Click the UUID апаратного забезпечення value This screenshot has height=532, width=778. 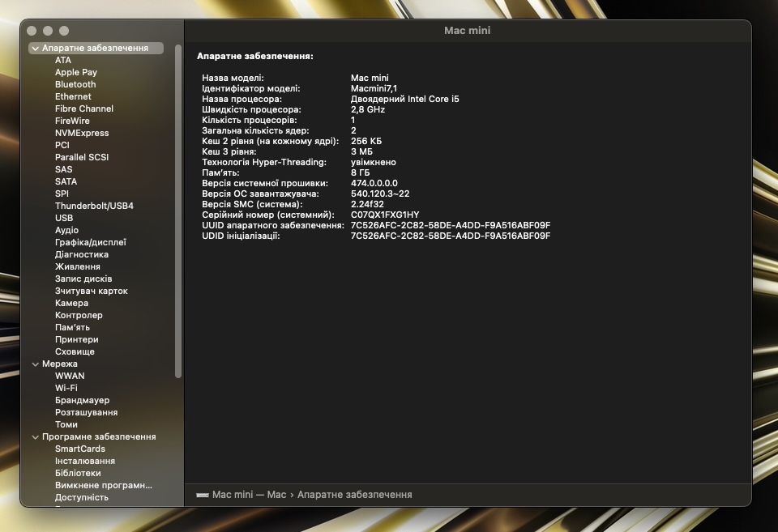point(451,226)
